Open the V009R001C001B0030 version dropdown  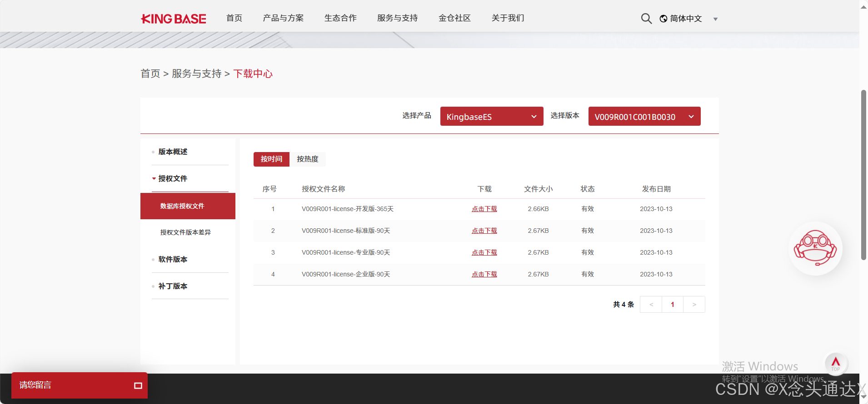click(x=644, y=116)
